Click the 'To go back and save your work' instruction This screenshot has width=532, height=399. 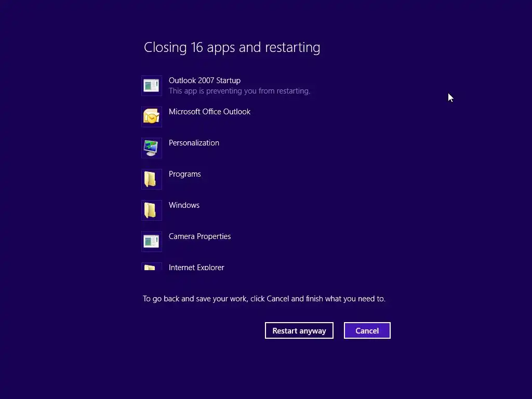(x=264, y=299)
